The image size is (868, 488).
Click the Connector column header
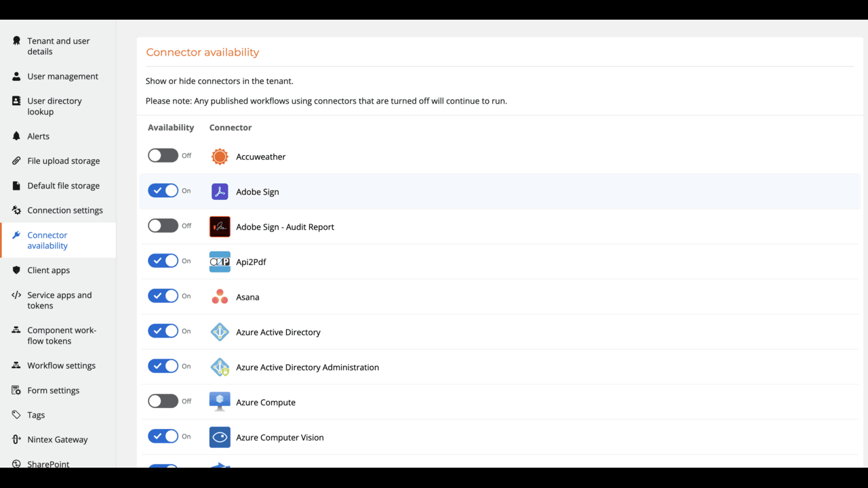(x=231, y=127)
